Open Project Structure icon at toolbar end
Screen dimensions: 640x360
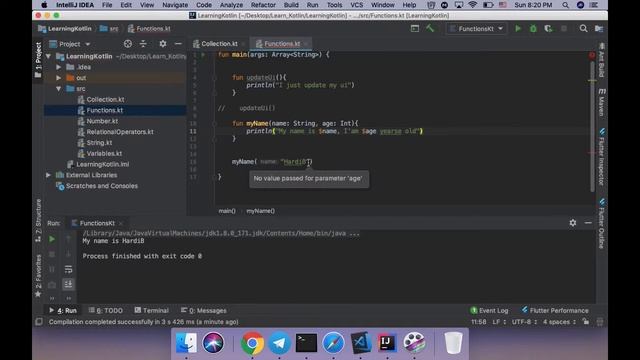point(599,29)
